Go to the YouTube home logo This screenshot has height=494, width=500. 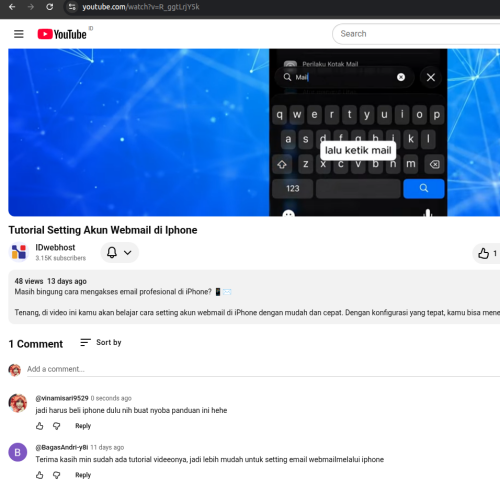point(62,34)
